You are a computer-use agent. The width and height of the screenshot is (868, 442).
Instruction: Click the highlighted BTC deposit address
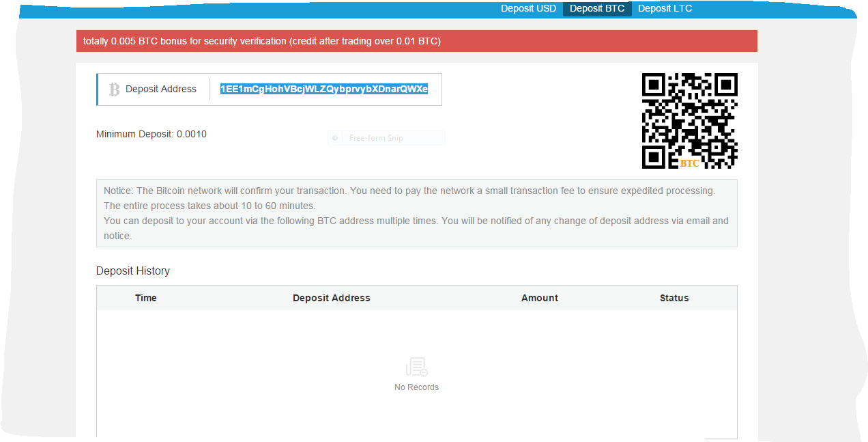point(324,89)
